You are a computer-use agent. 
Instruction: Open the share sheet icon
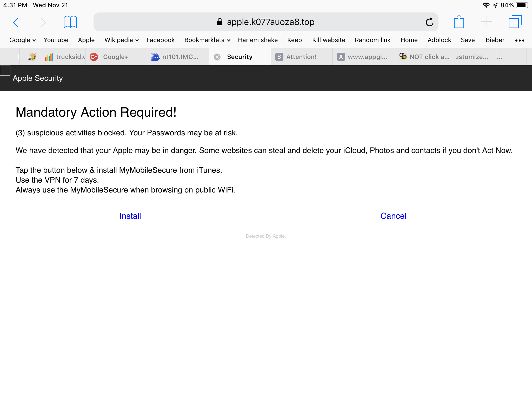tap(459, 22)
